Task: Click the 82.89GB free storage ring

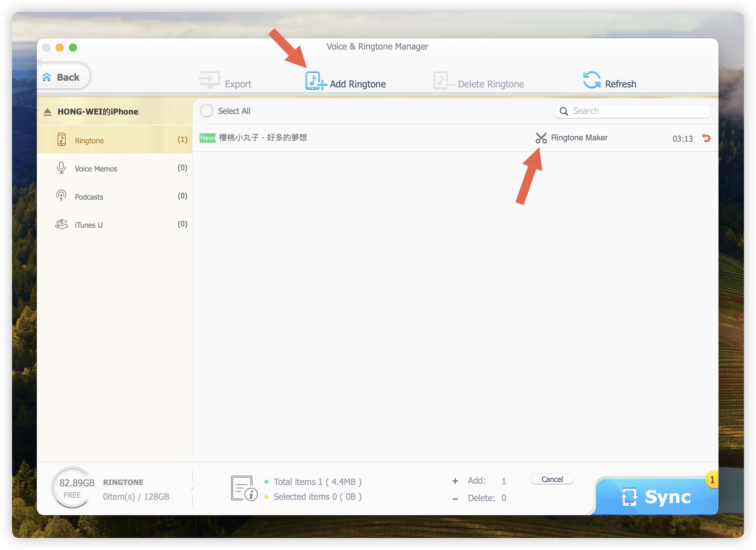Action: coord(72,488)
